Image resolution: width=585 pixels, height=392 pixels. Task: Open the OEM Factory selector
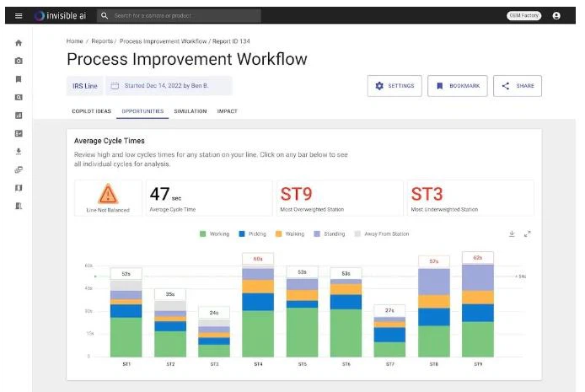(x=524, y=15)
